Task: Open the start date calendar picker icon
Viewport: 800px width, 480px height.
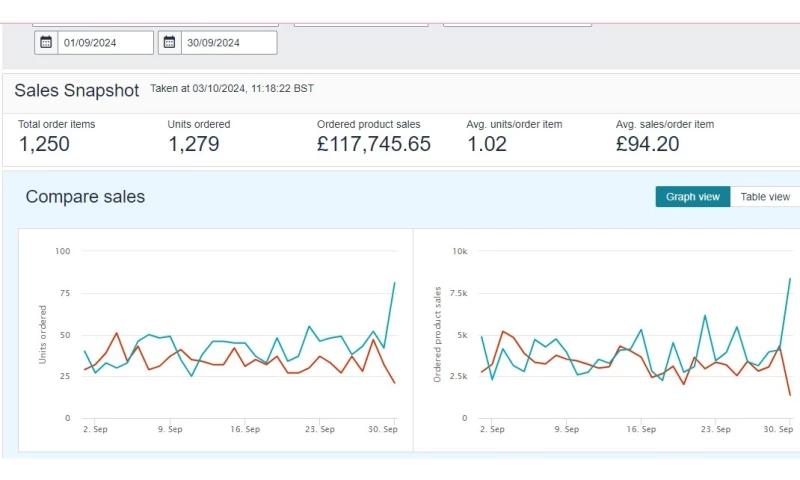Action: tap(46, 43)
